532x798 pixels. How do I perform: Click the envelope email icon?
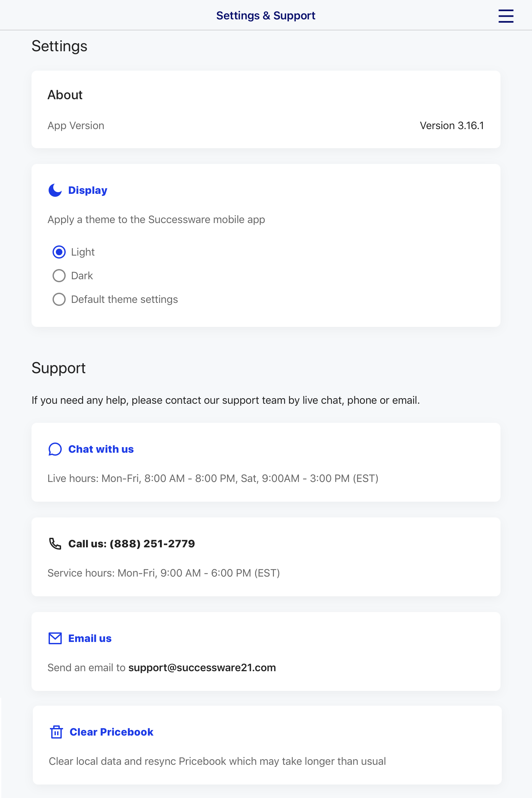click(x=55, y=638)
